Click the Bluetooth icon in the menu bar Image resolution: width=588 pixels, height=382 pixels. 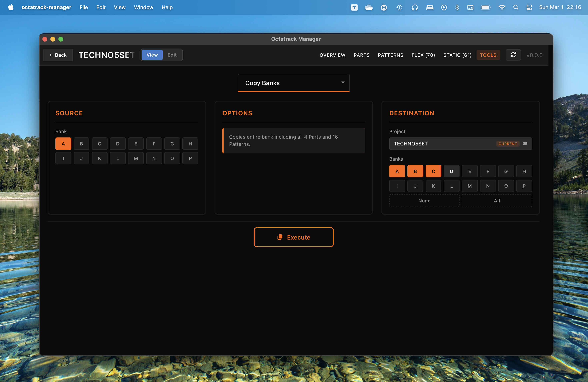tap(457, 7)
